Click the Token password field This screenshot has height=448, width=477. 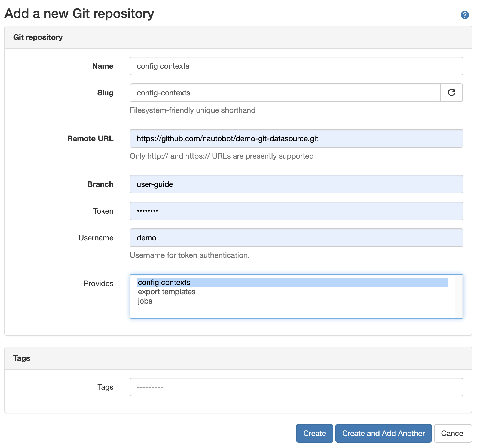point(296,211)
